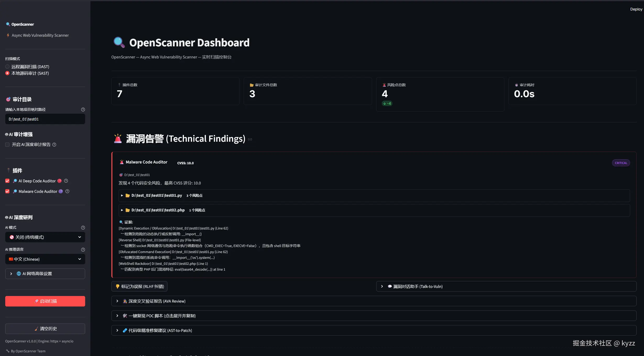644x356 pixels.
Task: Click 标记为误报 (RLHF 纠错) button
Action: coord(139,286)
